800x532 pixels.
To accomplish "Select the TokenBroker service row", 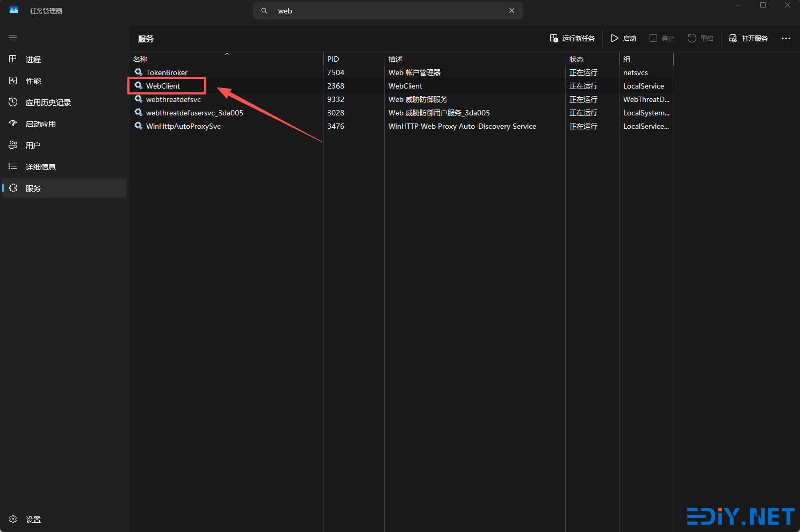I will 167,72.
